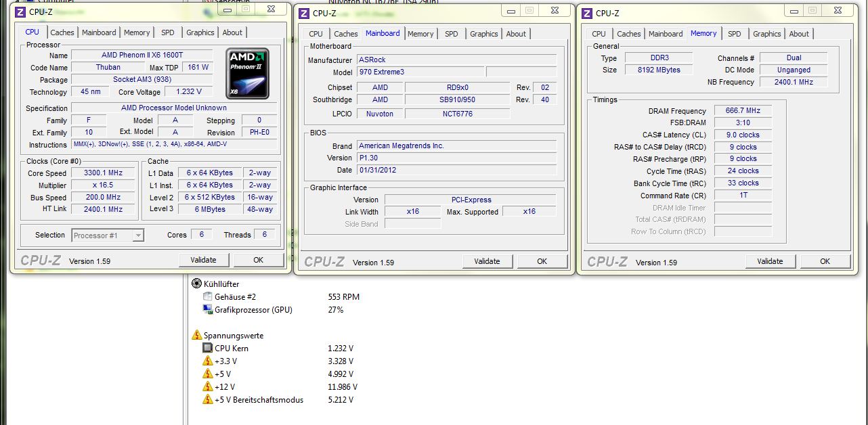Screen dimensions: 868x425
Task: Click the +12 V 11.986 V reading
Action: tap(343, 386)
